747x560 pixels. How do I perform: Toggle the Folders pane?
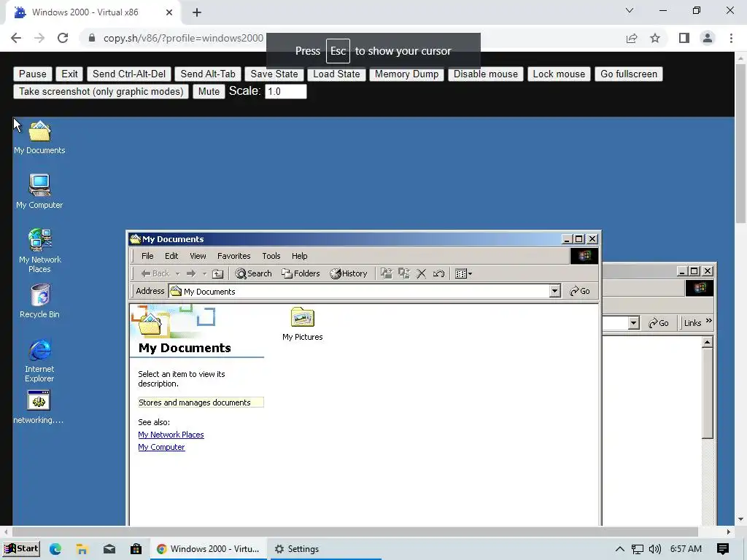coord(301,273)
